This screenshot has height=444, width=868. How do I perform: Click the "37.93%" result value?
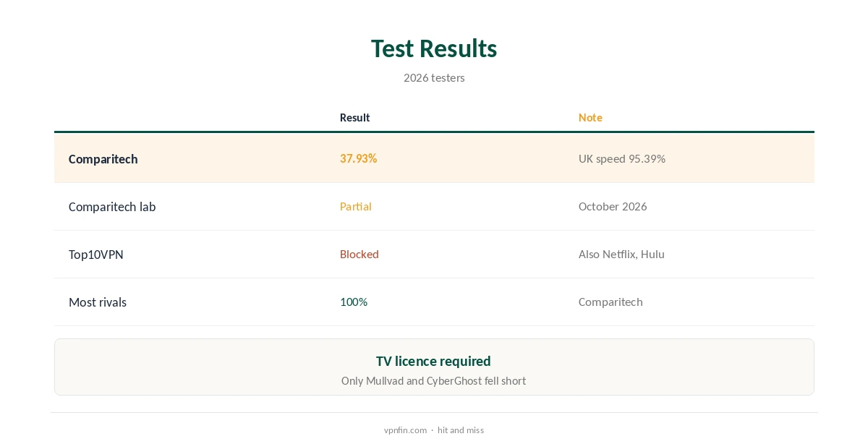tap(358, 158)
